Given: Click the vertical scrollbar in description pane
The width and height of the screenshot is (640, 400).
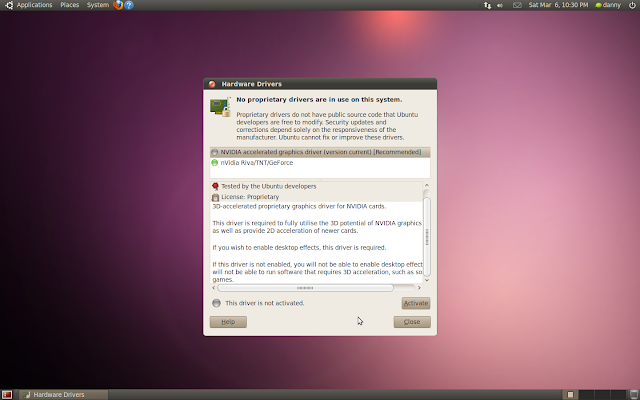Looking at the screenshot, I should click(427, 236).
